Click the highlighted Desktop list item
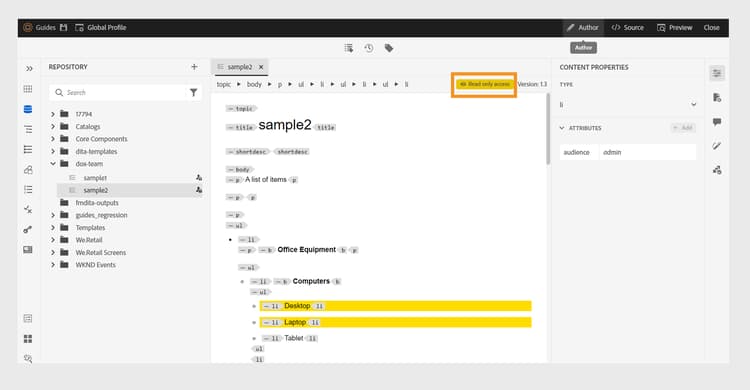This screenshot has height=390, width=750. 395,306
